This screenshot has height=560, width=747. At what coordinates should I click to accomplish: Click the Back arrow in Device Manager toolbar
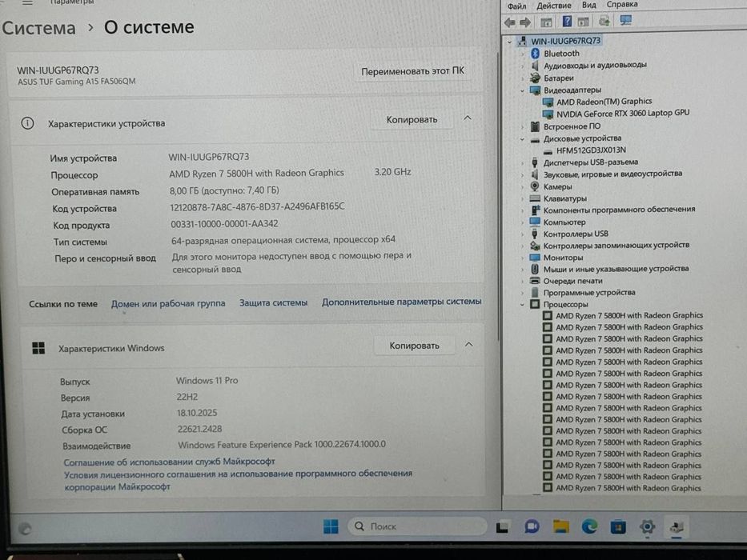[510, 22]
